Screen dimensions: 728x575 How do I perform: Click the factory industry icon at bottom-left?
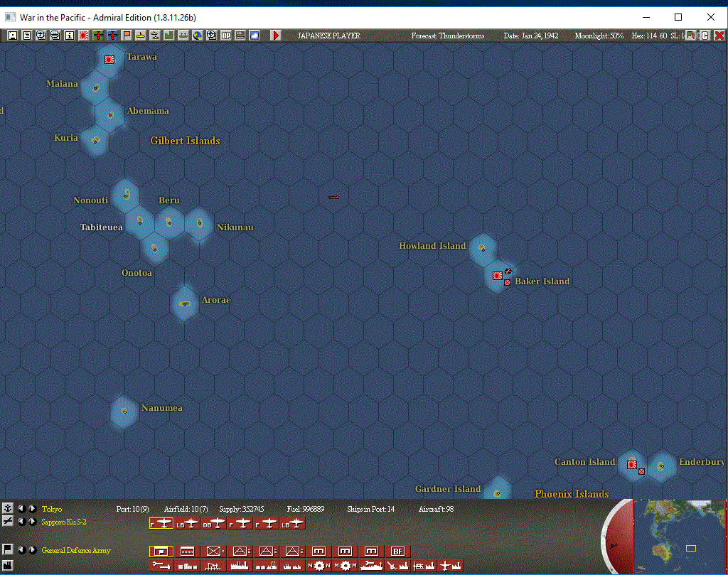(7, 565)
